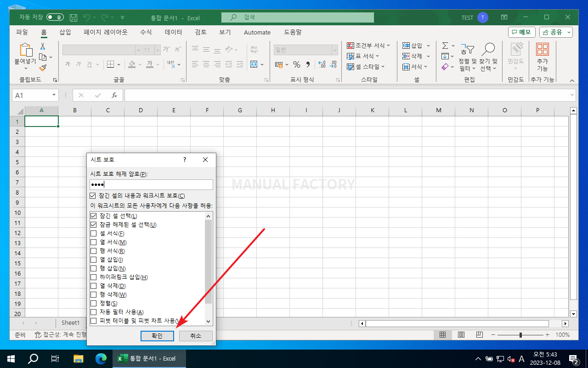Check the 셀 서식 checkbox
Screen dimensions: 588x368
click(x=94, y=233)
